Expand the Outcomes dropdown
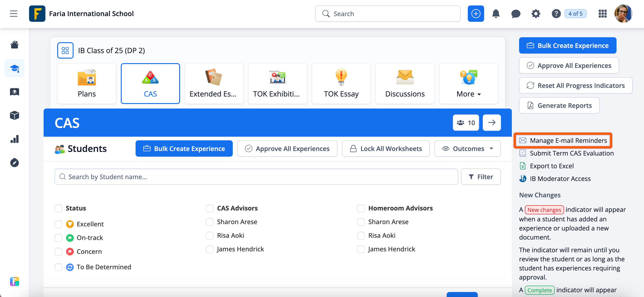The height and width of the screenshot is (297, 644). [467, 148]
